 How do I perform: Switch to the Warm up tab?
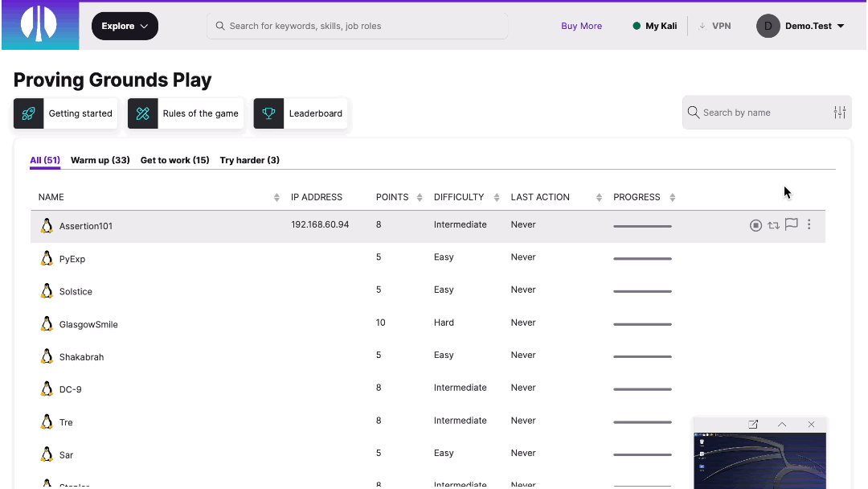click(100, 160)
